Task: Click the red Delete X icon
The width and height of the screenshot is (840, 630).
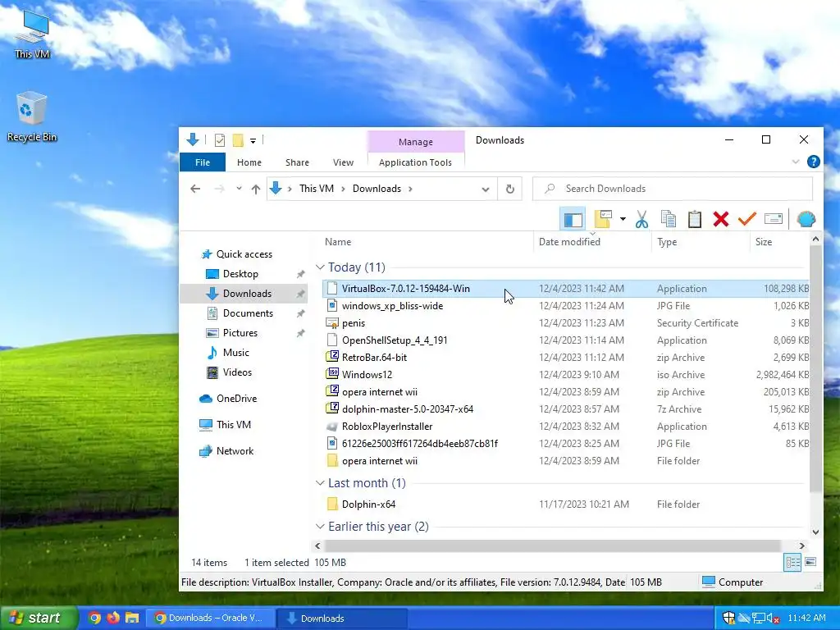Action: coord(720,219)
